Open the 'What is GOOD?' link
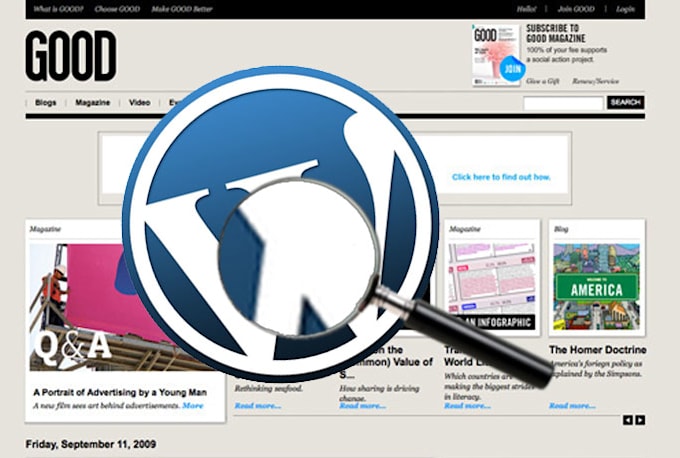This screenshot has width=680, height=458. 58,9
